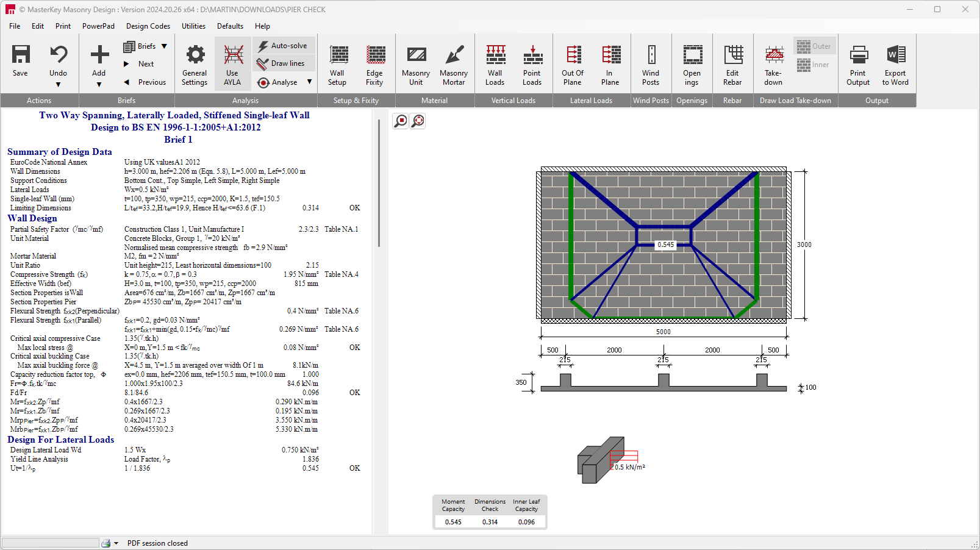The height and width of the screenshot is (550, 980).
Task: Open Masonry Mortar settings
Action: tap(454, 64)
